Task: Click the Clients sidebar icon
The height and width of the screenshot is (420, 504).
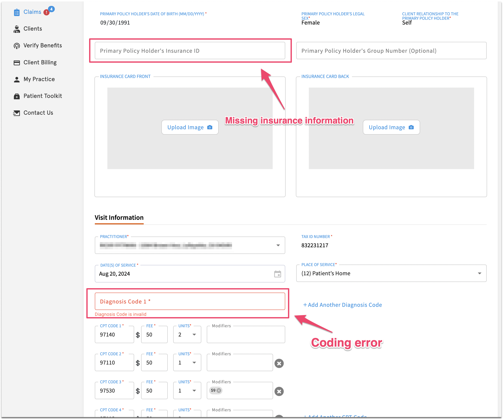Action: coord(17,29)
